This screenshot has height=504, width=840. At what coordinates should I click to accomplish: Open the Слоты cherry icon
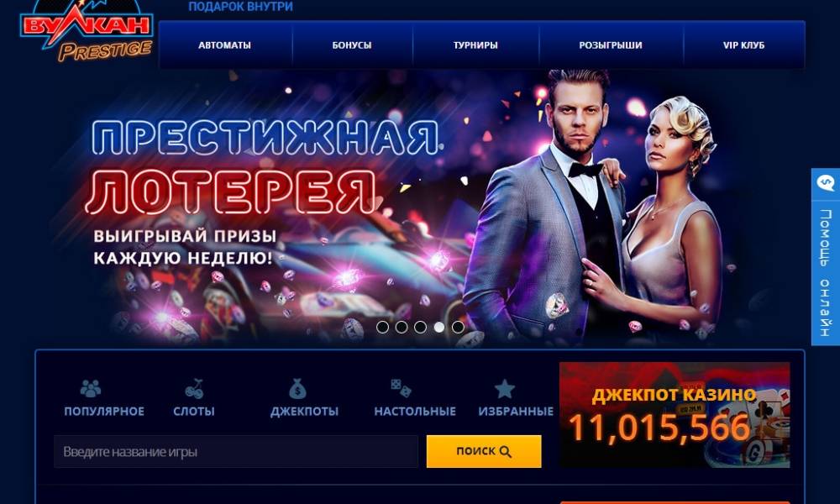tap(194, 389)
